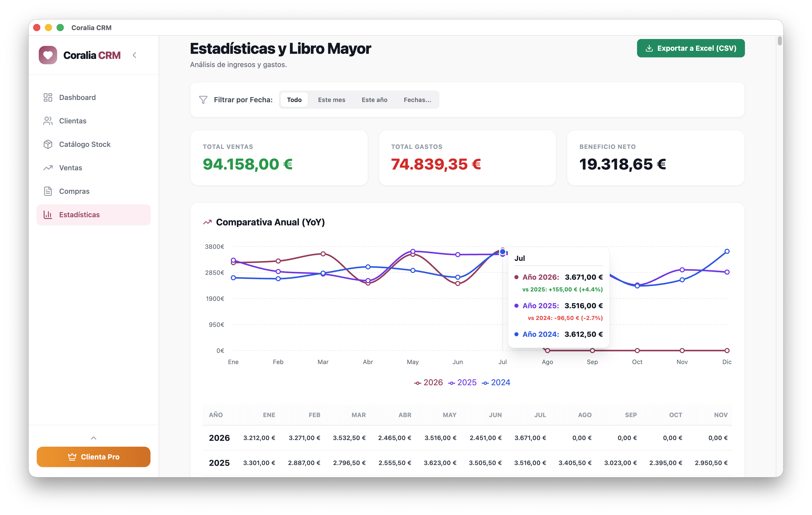Select Estadísticas in the sidebar

click(x=93, y=215)
